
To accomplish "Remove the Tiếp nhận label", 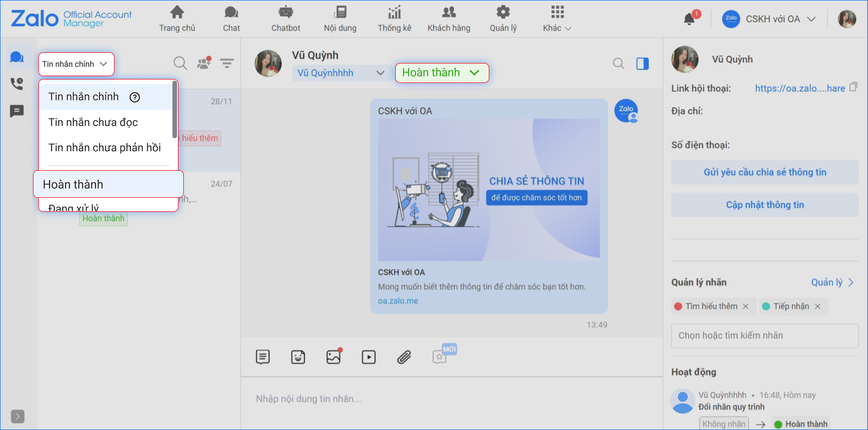I will point(818,306).
